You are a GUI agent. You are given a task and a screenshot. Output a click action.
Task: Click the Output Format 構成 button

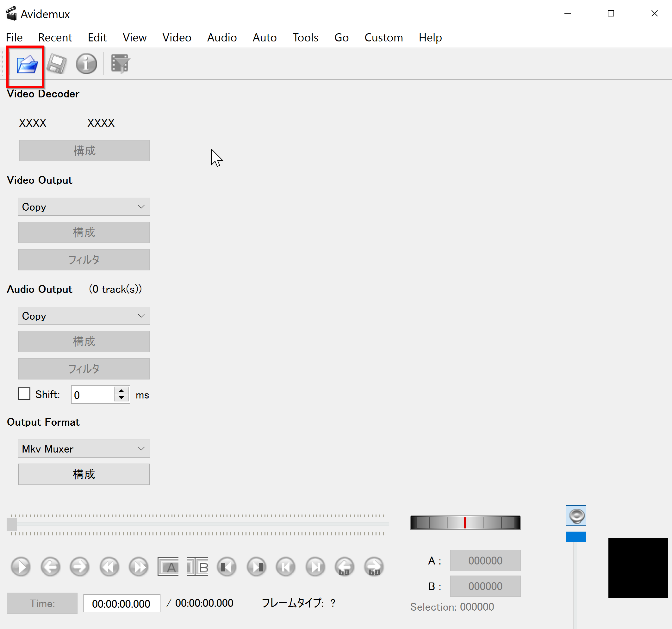(84, 474)
